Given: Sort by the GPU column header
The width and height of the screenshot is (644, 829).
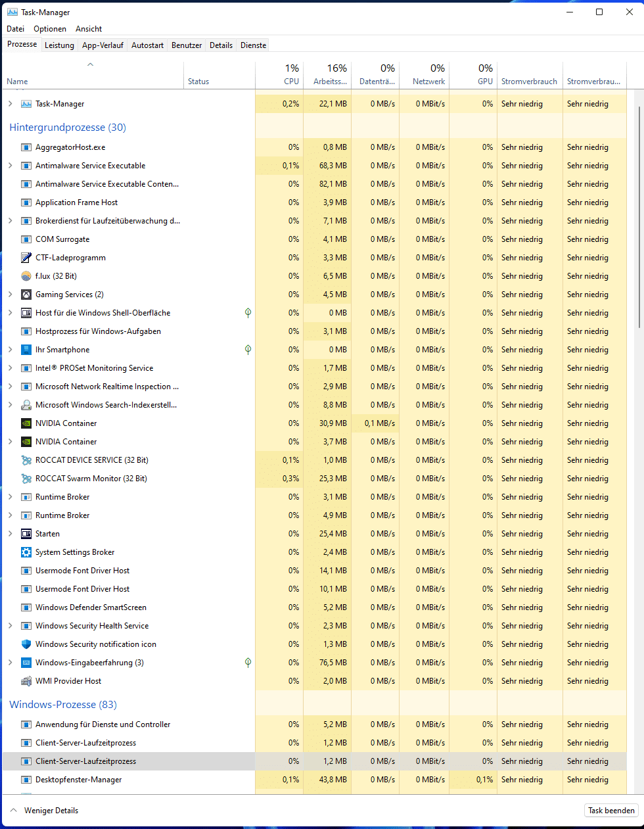Looking at the screenshot, I should pyautogui.click(x=473, y=74).
